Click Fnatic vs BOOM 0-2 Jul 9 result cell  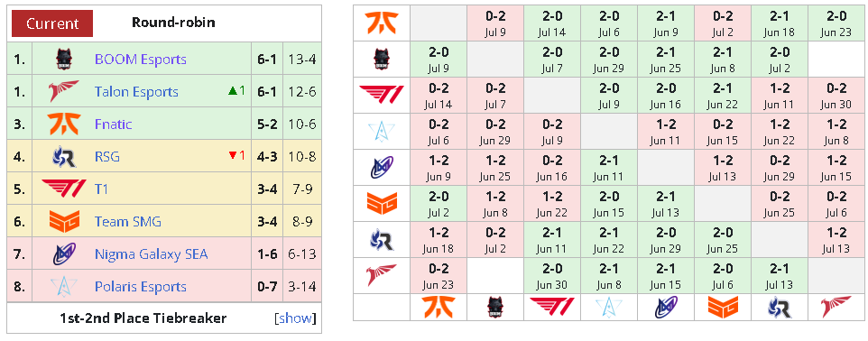pos(495,23)
